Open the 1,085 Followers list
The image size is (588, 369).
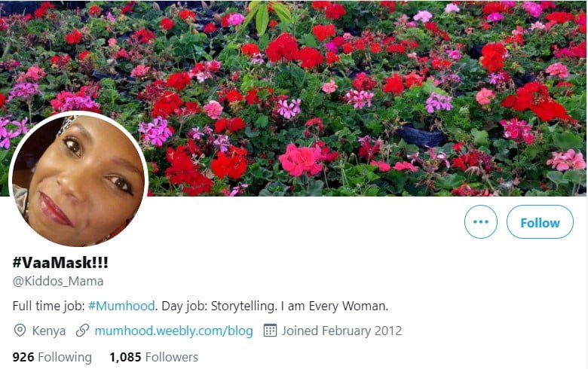pyautogui.click(x=154, y=357)
